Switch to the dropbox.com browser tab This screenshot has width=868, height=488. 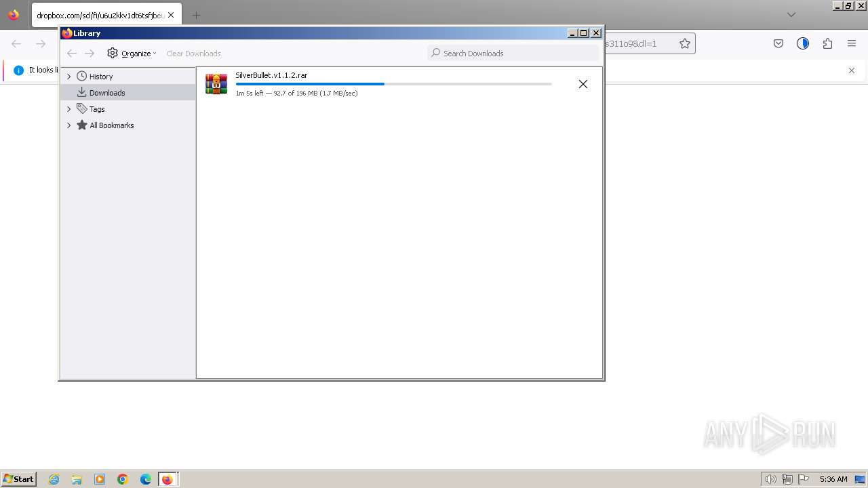[99, 15]
